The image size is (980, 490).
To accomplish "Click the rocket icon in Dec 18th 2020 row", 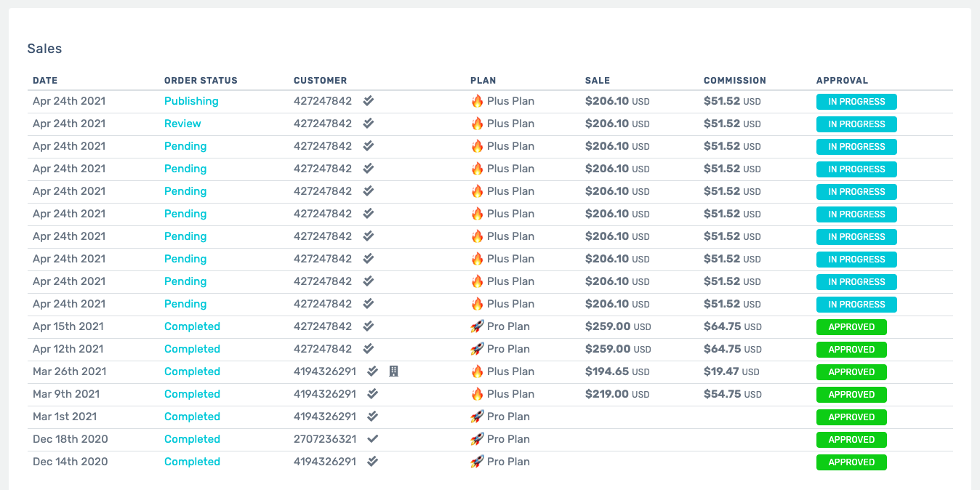I will (477, 439).
